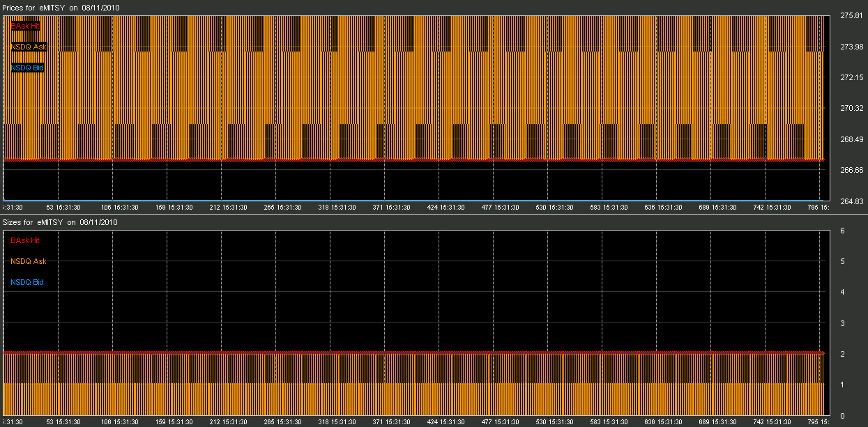
Task: Select size axis label 5
Action: [843, 261]
